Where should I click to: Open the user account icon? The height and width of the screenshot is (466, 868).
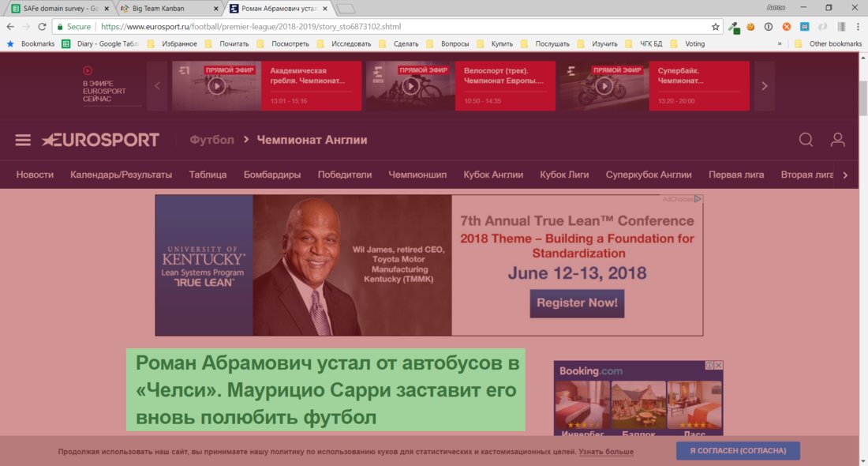[x=837, y=140]
